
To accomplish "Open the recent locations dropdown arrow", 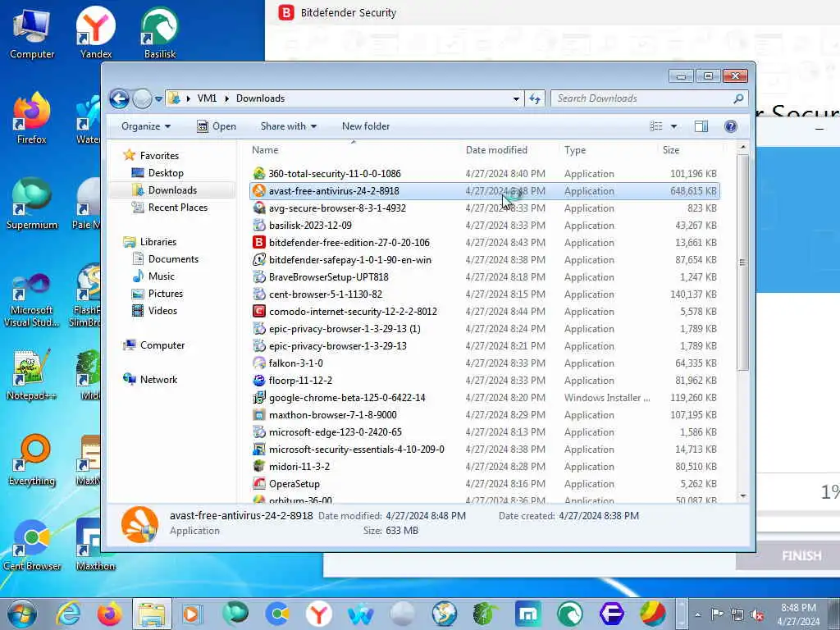I will tap(158, 98).
